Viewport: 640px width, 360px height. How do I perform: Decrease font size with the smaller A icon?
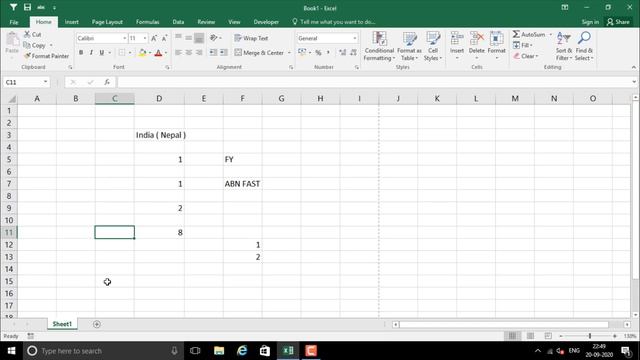point(164,38)
